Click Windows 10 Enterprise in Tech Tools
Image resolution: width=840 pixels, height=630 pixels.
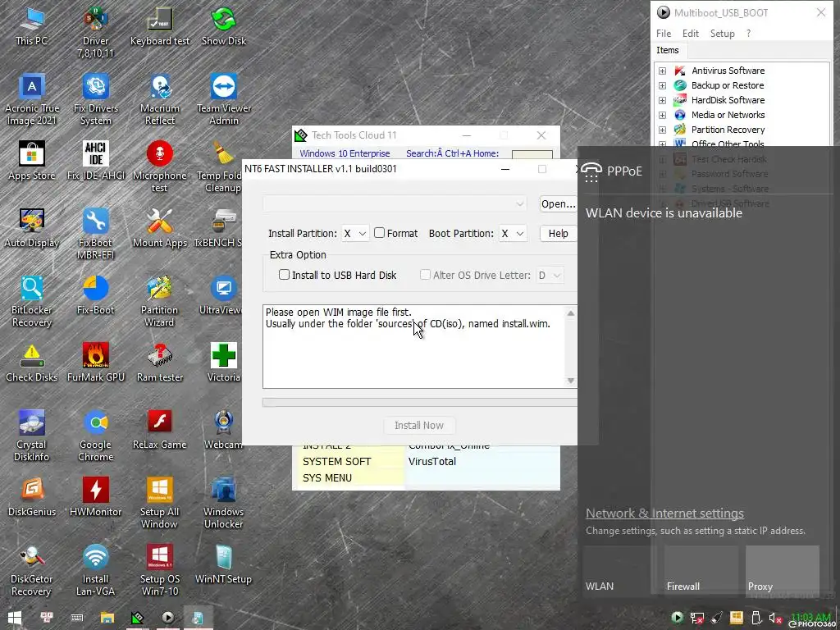[345, 153]
